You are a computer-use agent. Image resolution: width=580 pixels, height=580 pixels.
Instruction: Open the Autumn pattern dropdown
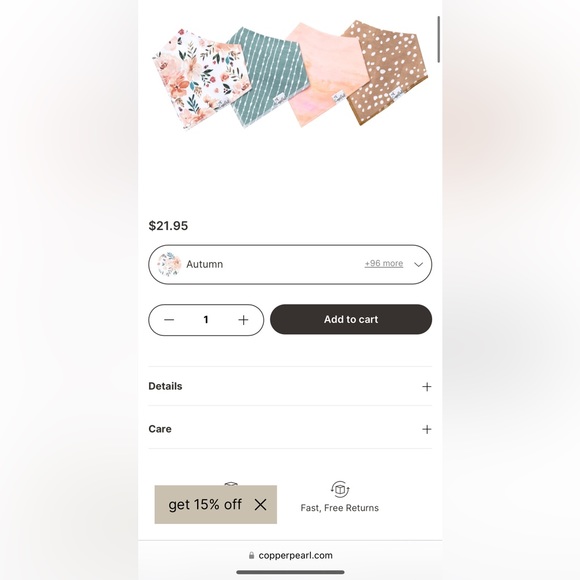click(x=290, y=264)
